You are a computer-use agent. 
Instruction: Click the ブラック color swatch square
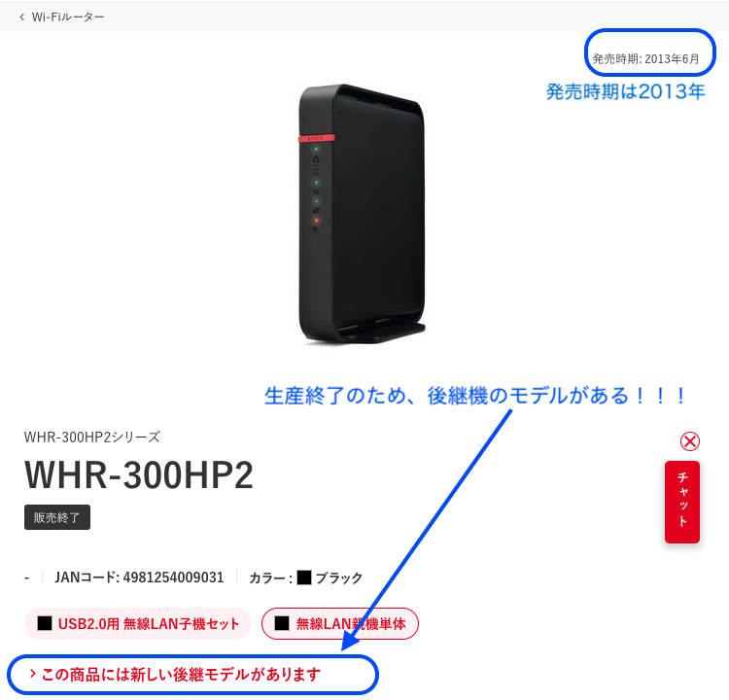click(x=304, y=577)
